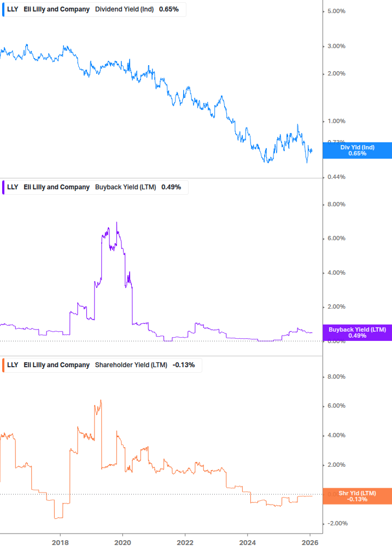
Task: Click the 2018 label on time axis
Action: tap(60, 543)
